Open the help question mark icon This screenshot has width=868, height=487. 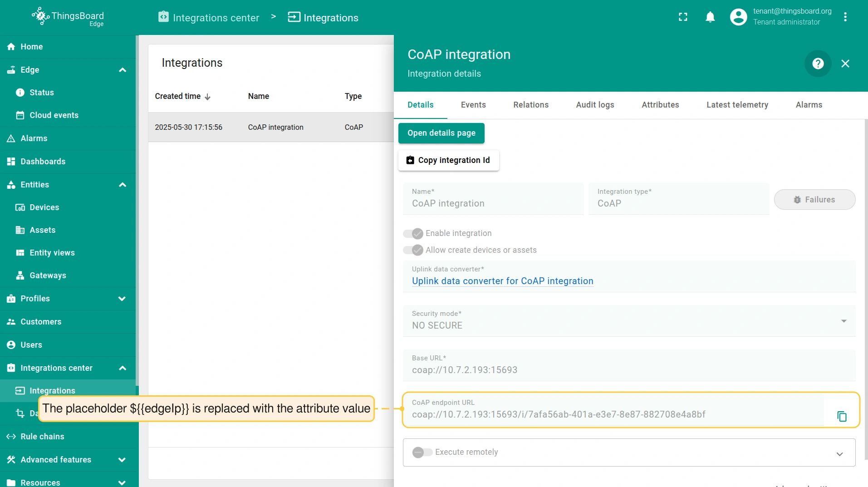tap(818, 64)
